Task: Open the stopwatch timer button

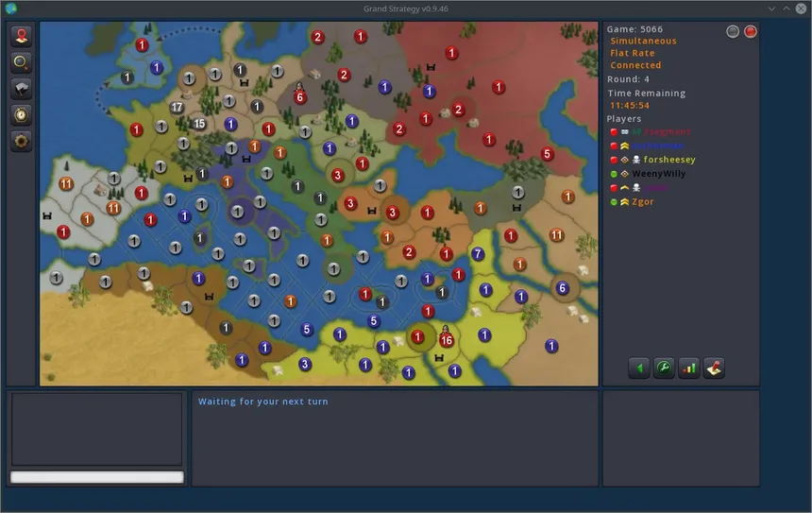Action: (x=21, y=114)
